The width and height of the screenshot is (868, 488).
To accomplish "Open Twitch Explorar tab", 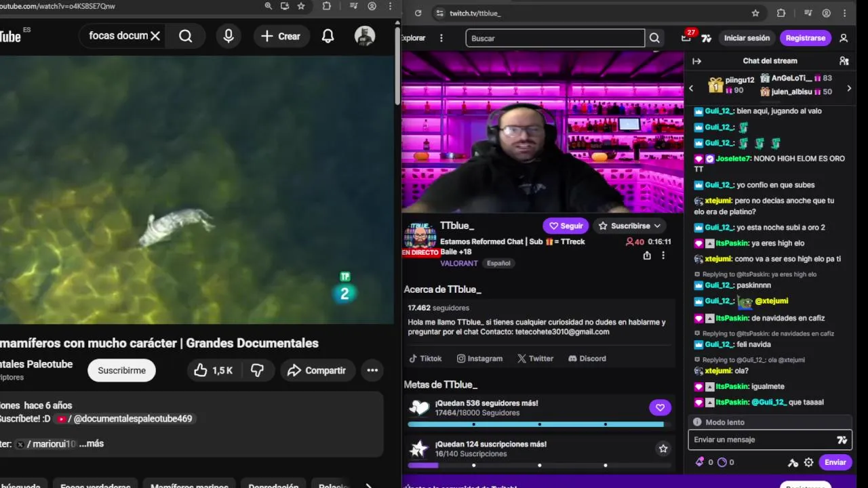I will [x=414, y=38].
